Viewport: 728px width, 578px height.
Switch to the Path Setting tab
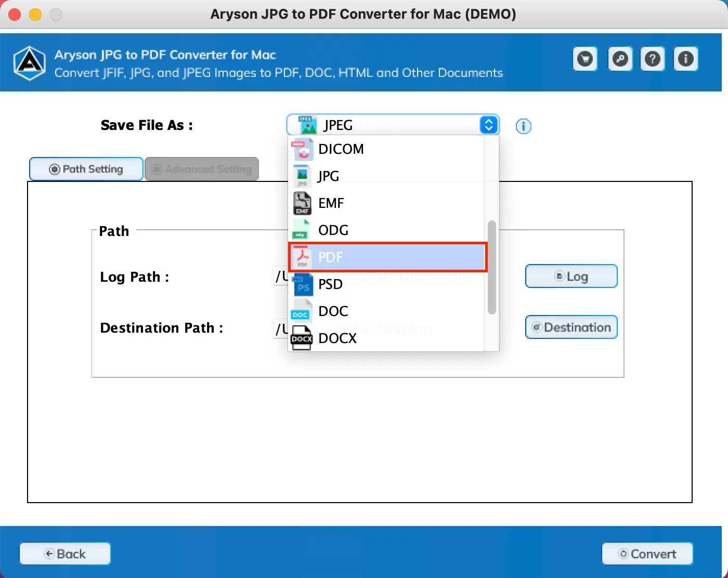tap(86, 169)
